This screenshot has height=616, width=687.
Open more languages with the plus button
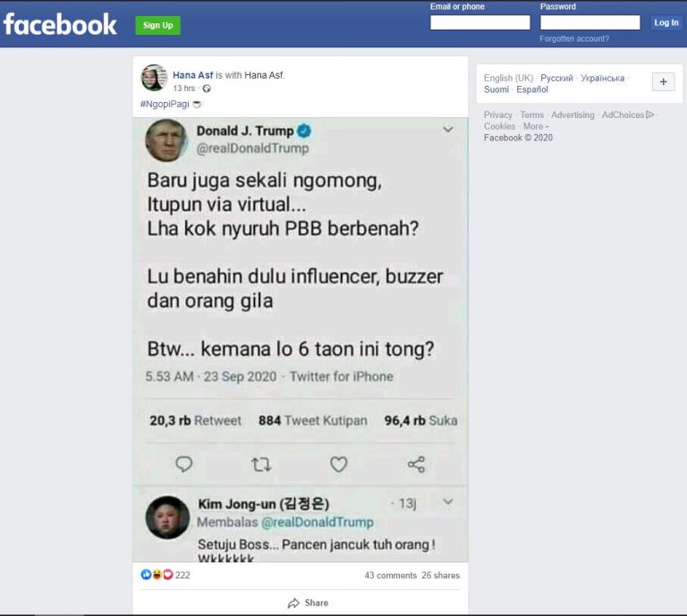(x=664, y=82)
